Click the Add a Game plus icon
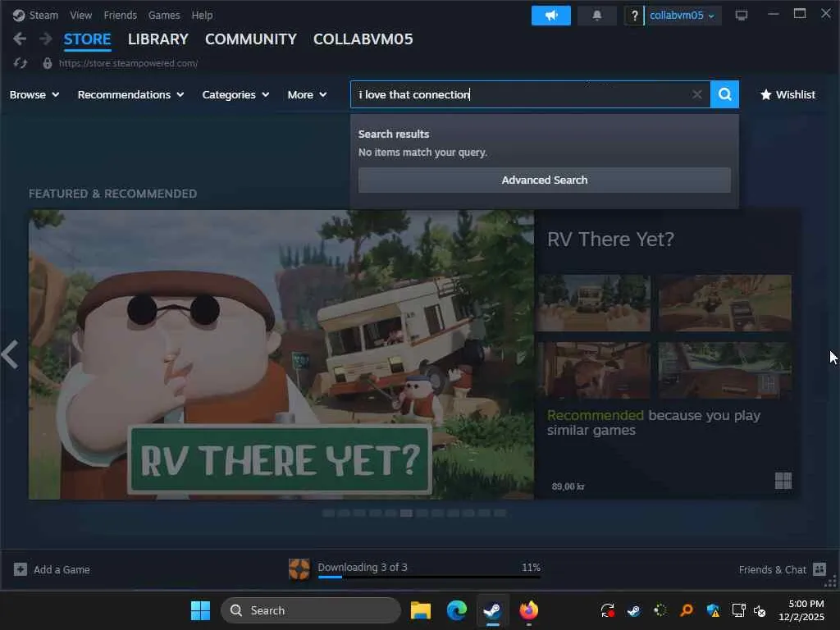Image resolution: width=840 pixels, height=630 pixels. click(x=21, y=569)
